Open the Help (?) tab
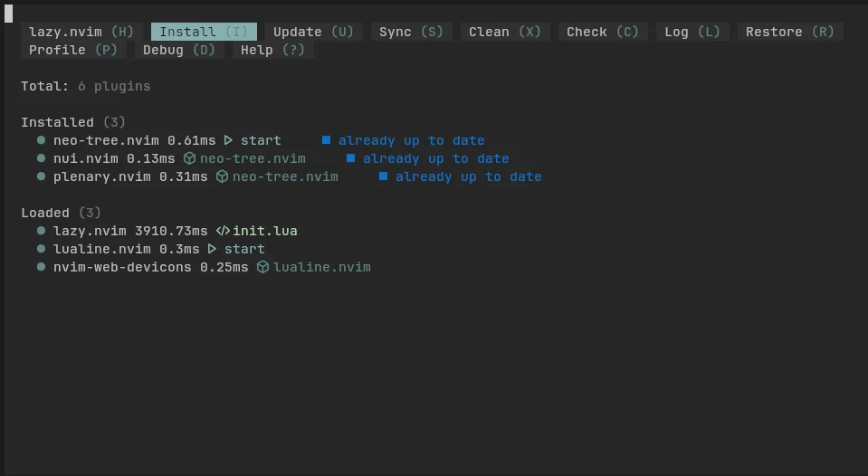The image size is (868, 476). pos(272,50)
